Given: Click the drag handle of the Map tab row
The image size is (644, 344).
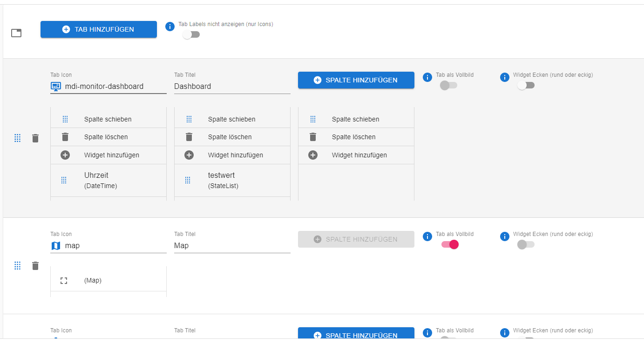Looking at the screenshot, I should tap(18, 266).
